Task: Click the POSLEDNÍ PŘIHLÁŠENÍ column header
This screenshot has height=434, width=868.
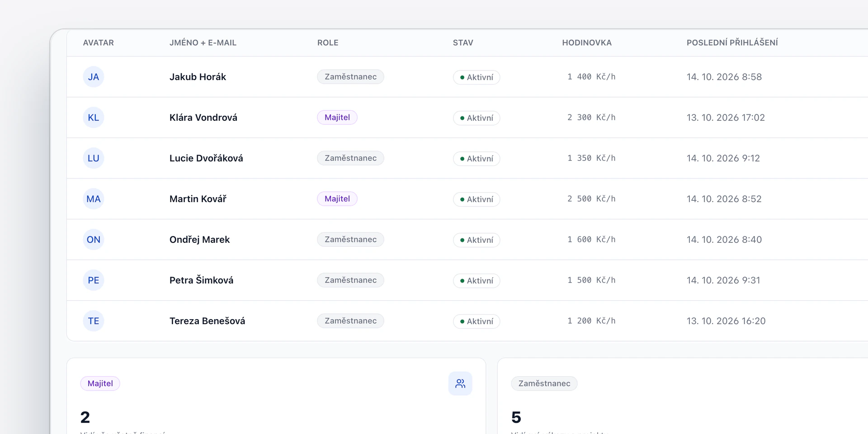Action: (x=732, y=42)
